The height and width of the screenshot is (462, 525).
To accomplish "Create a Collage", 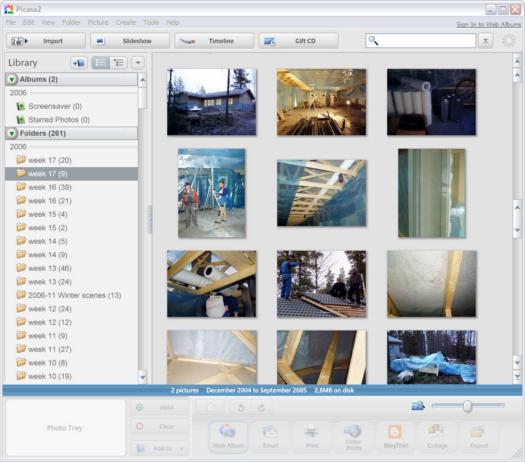I will pos(437,437).
